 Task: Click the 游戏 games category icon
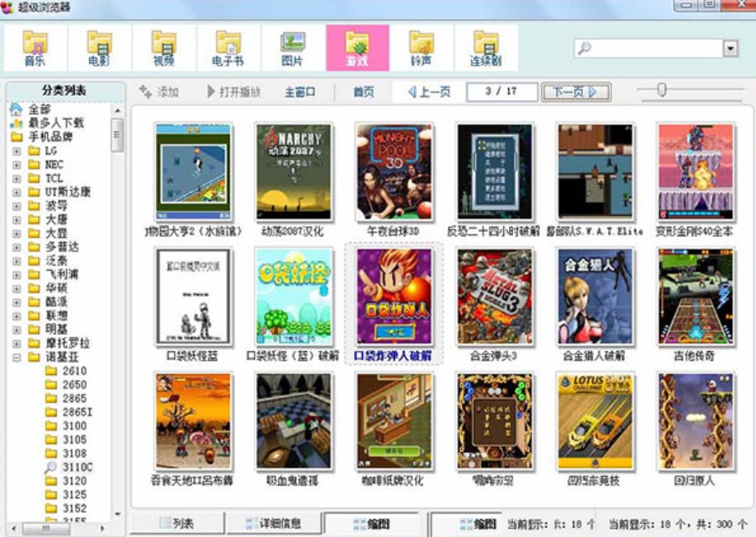[358, 48]
